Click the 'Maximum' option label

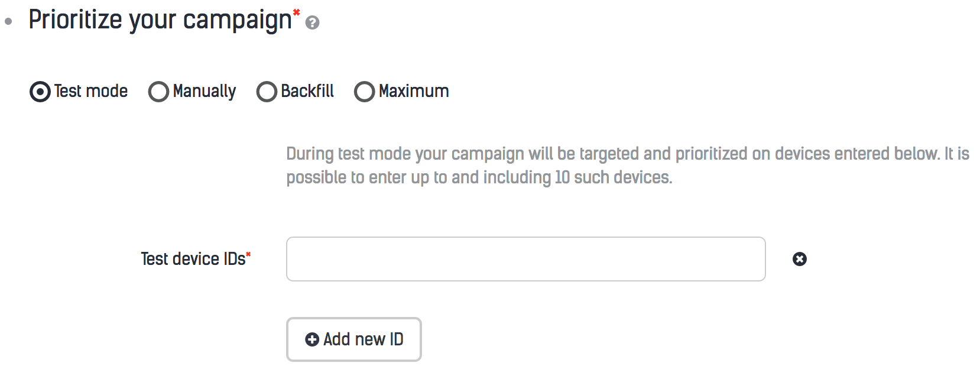(414, 91)
